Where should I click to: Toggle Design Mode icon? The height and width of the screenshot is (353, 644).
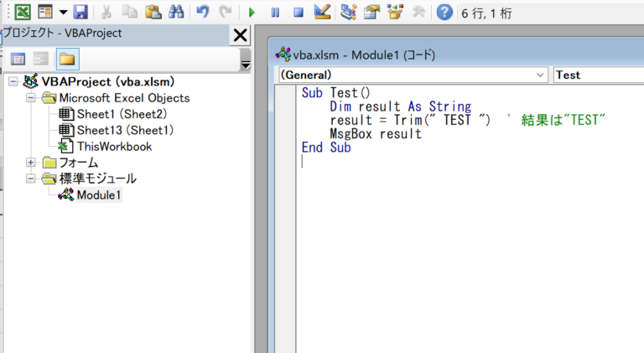322,13
